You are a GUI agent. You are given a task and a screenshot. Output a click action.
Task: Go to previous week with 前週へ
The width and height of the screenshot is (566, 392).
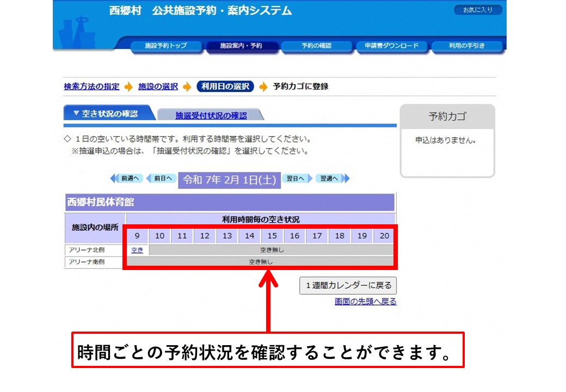pos(127,179)
